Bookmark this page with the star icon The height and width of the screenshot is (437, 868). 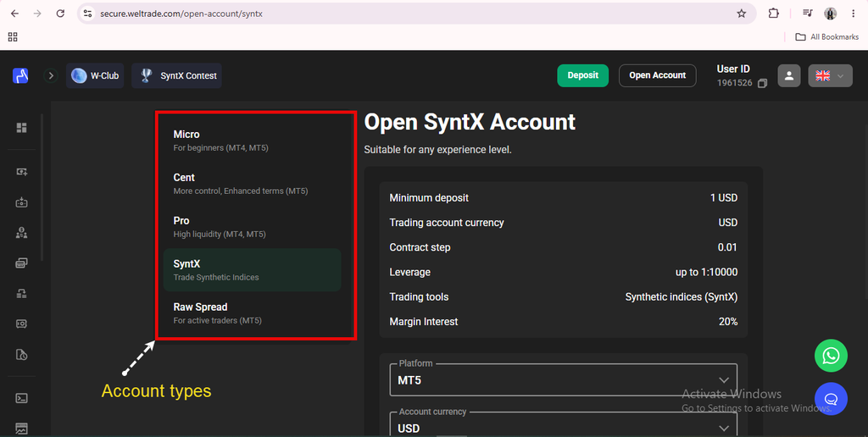(x=741, y=14)
